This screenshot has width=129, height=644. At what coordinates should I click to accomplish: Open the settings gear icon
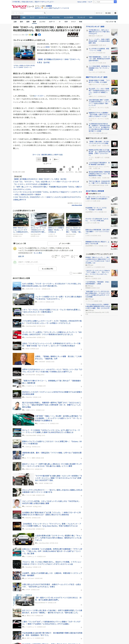[x=115, y=13]
